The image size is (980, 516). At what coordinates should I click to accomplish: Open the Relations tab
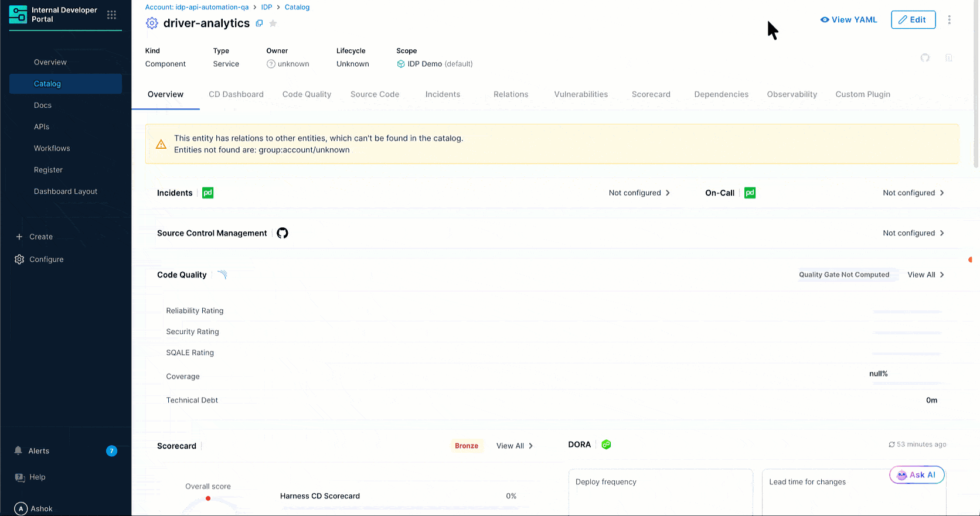click(511, 94)
